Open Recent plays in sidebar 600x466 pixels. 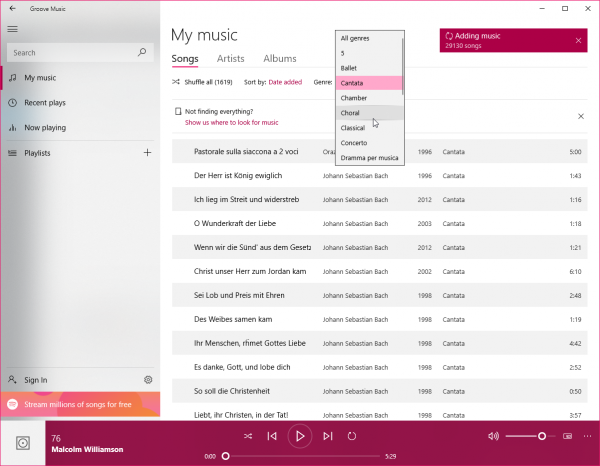tap(80, 103)
